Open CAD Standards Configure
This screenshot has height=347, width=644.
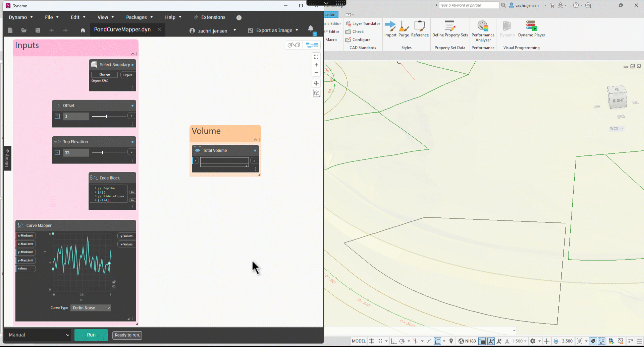358,40
